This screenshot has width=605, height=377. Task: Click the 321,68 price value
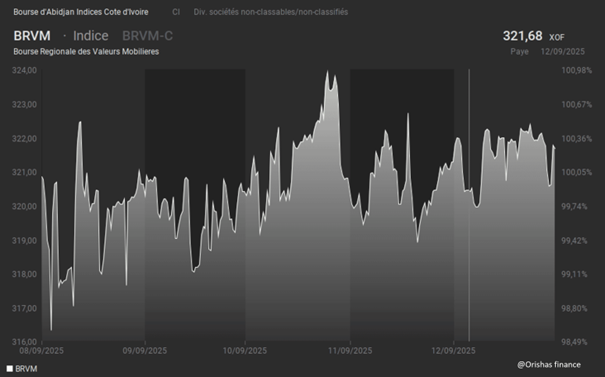pos(522,36)
